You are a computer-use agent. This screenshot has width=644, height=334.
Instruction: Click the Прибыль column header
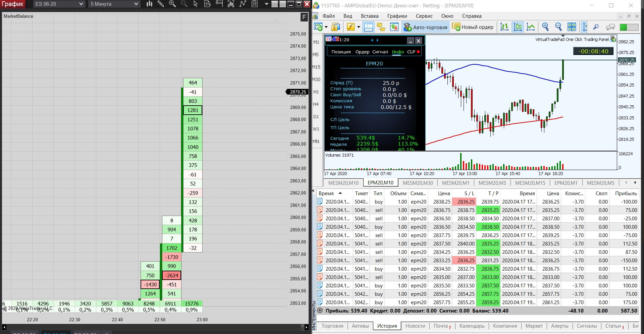coord(626,193)
